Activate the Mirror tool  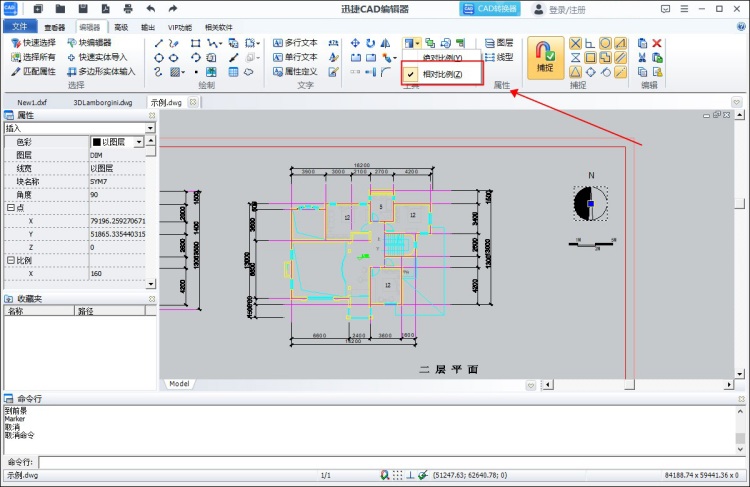pos(386,44)
